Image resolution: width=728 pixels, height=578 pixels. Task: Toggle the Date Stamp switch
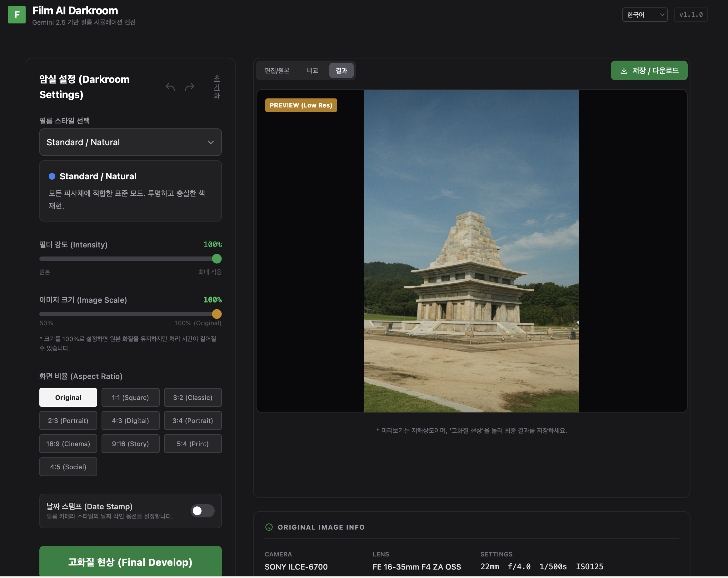[202, 511]
